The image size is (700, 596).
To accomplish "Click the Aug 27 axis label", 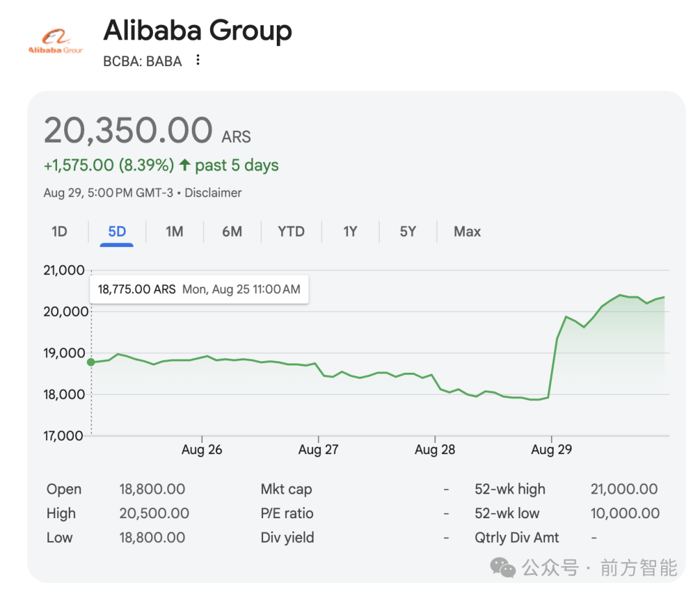I will 318,449.
